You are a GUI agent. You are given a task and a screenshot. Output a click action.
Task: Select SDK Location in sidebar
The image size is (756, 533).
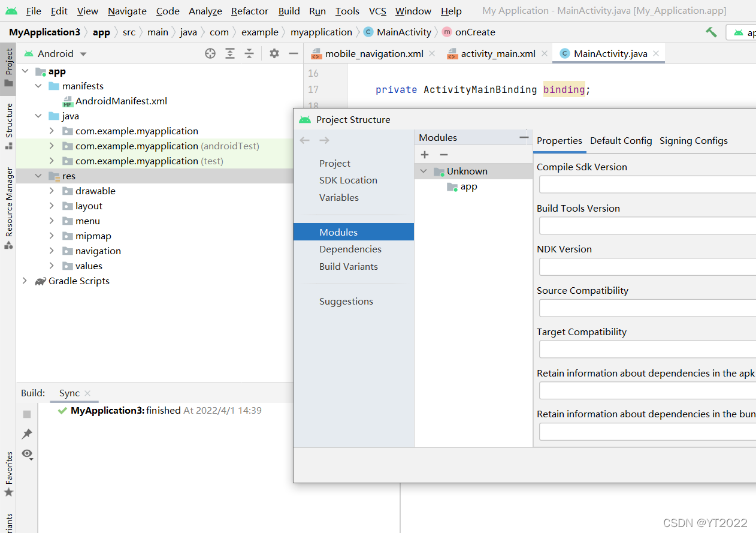click(348, 180)
